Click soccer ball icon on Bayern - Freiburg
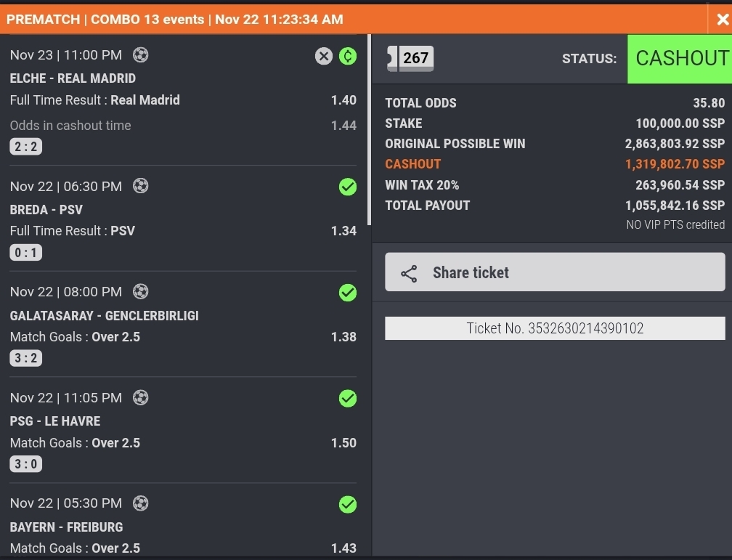Screen dimensions: 732x560 coord(141,503)
